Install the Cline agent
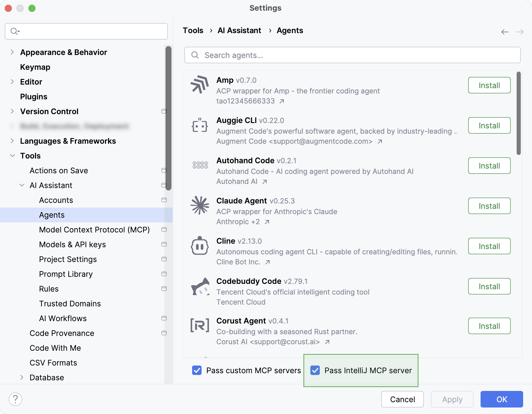Image resolution: width=532 pixels, height=414 pixels. [489, 246]
